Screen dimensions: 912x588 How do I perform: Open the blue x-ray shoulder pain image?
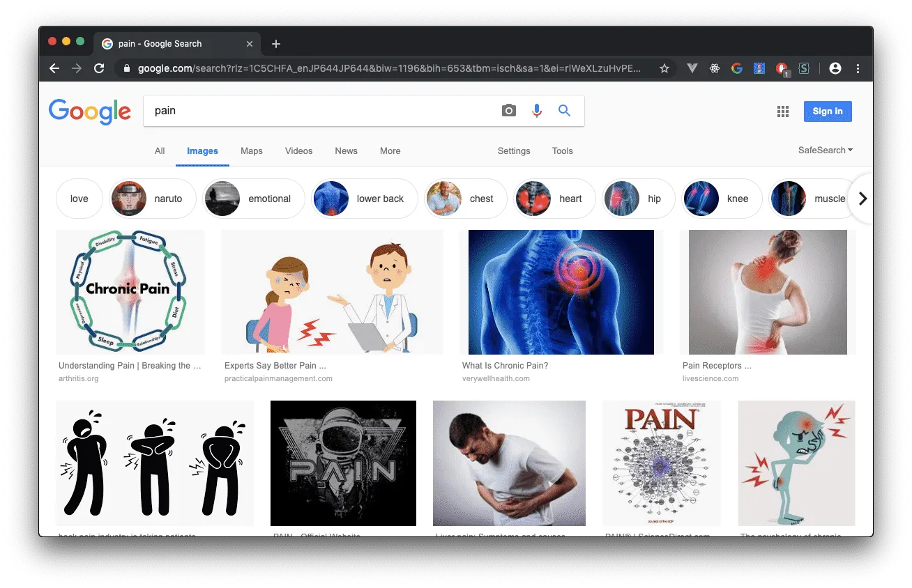pyautogui.click(x=561, y=292)
